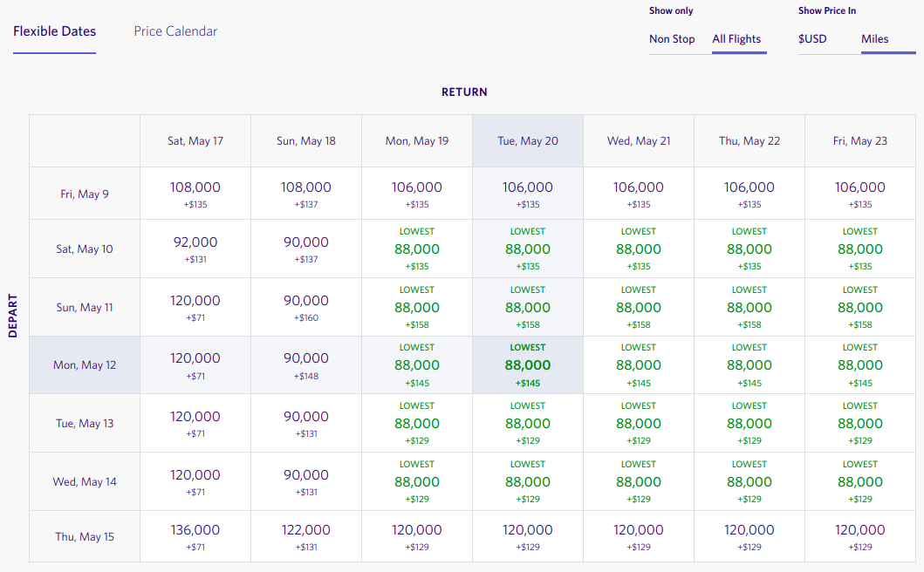Viewport: 924px width, 572px height.
Task: Switch to the Flexible Dates tab
Action: point(54,31)
